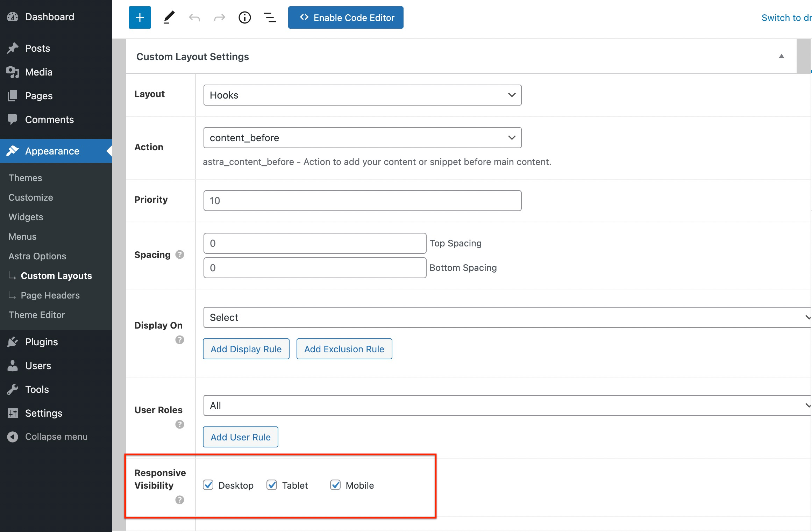Click the Settings sliders icon
Screen dimensions: 812x532
coord(13,413)
